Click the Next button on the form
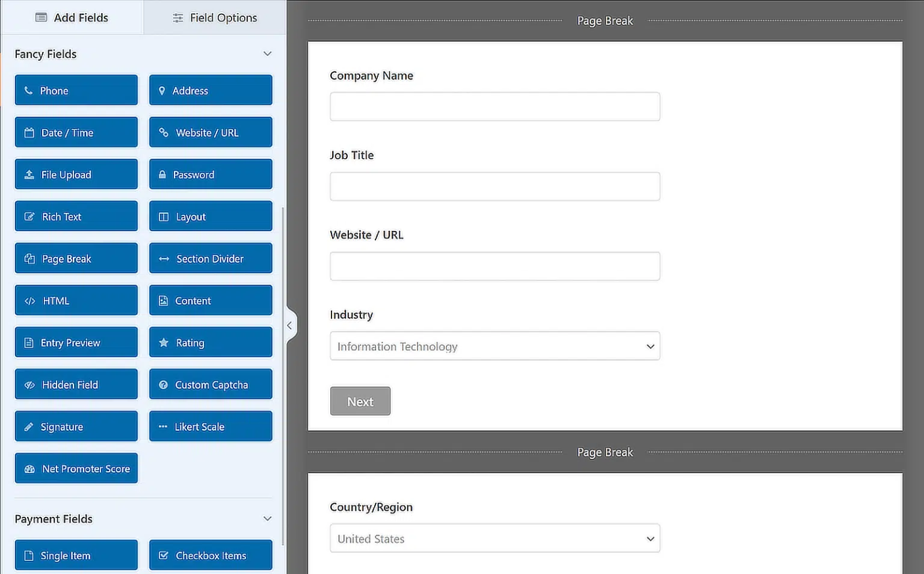This screenshot has height=574, width=924. [360, 401]
